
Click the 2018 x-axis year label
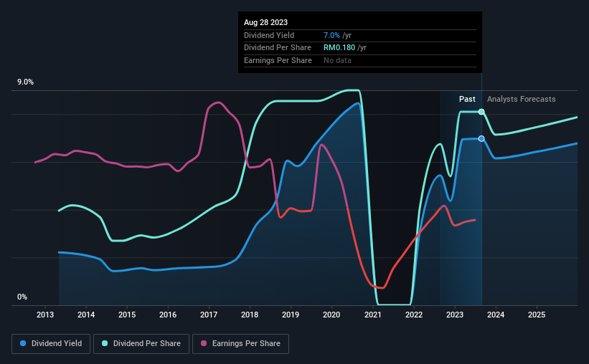250,315
